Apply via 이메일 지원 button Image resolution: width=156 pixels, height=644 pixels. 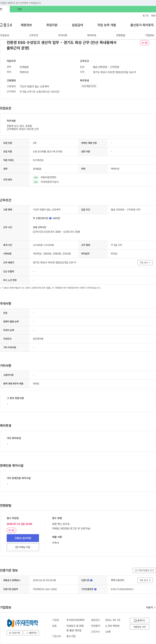23,547
